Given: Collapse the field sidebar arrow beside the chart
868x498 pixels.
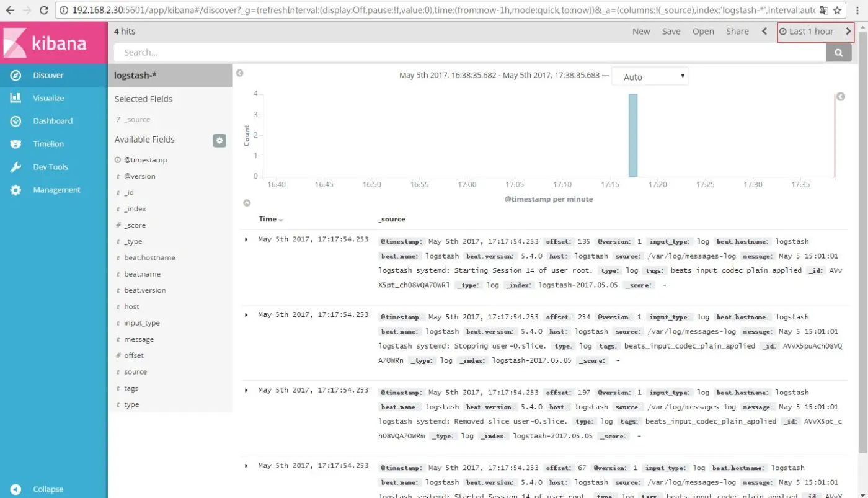Looking at the screenshot, I should (240, 73).
